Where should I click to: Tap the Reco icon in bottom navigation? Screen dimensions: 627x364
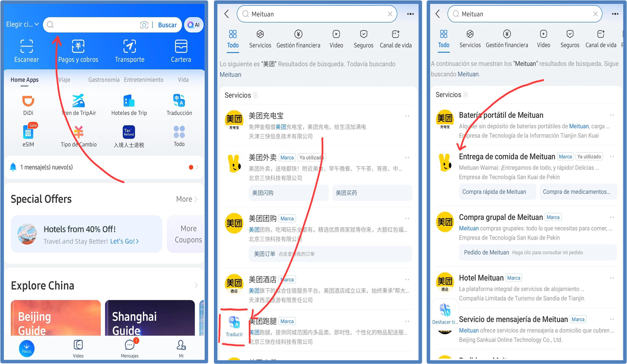[x=27, y=349]
